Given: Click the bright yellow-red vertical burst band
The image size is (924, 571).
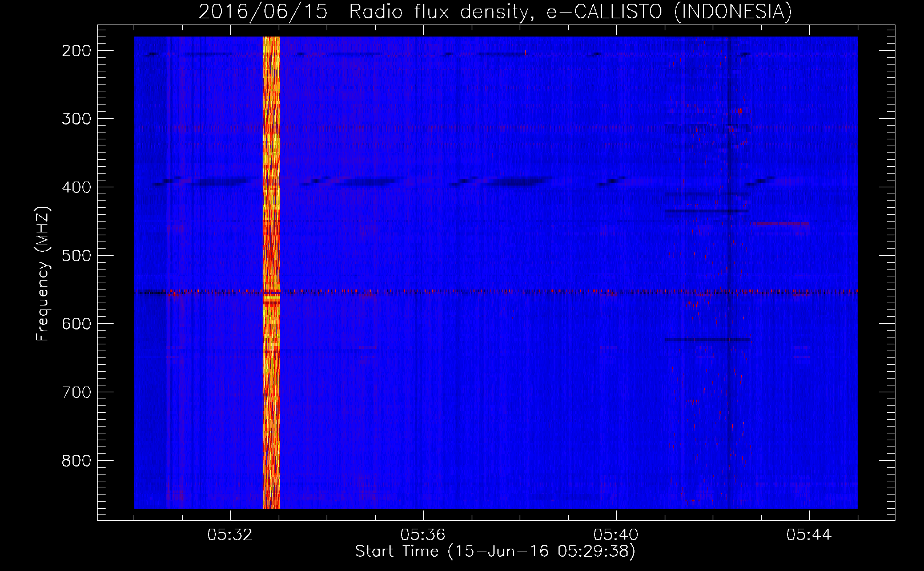Looking at the screenshot, I should tap(271, 272).
